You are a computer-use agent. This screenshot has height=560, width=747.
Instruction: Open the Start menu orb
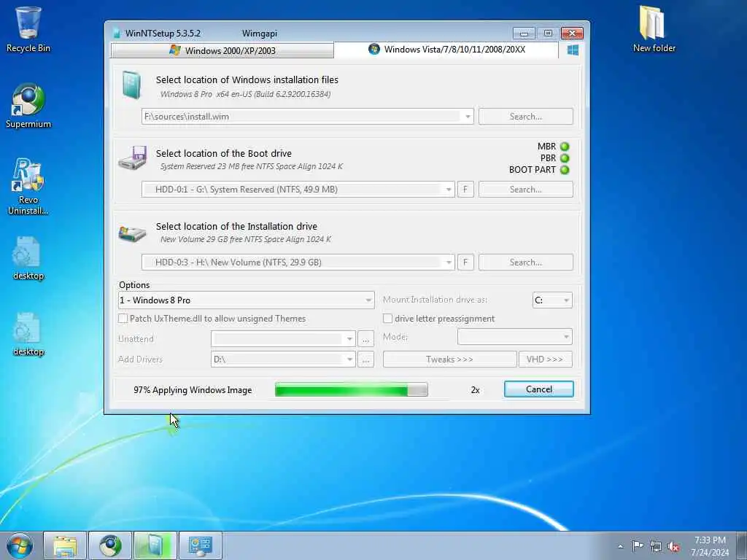point(20,545)
